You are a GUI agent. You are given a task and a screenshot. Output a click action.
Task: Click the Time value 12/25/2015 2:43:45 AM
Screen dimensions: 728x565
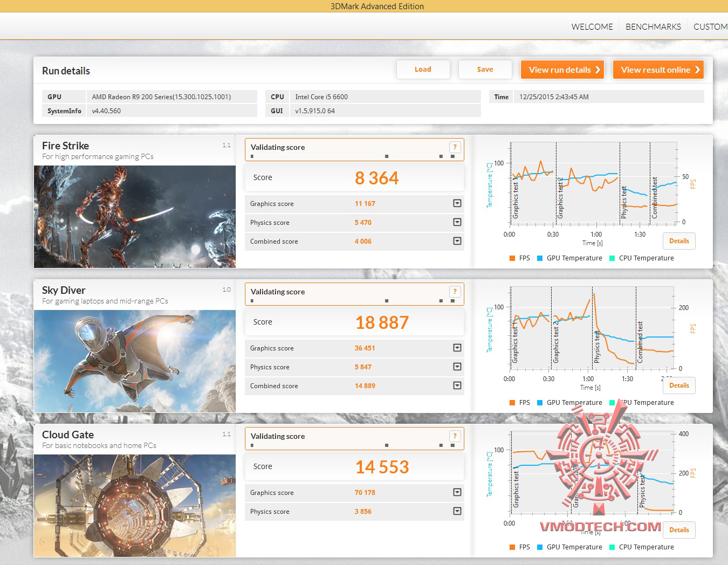pos(554,97)
